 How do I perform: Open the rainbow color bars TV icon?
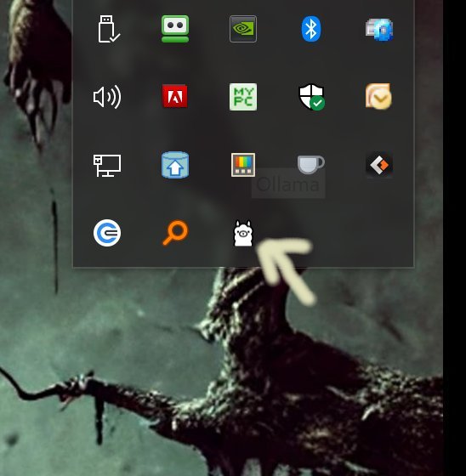[x=243, y=165]
